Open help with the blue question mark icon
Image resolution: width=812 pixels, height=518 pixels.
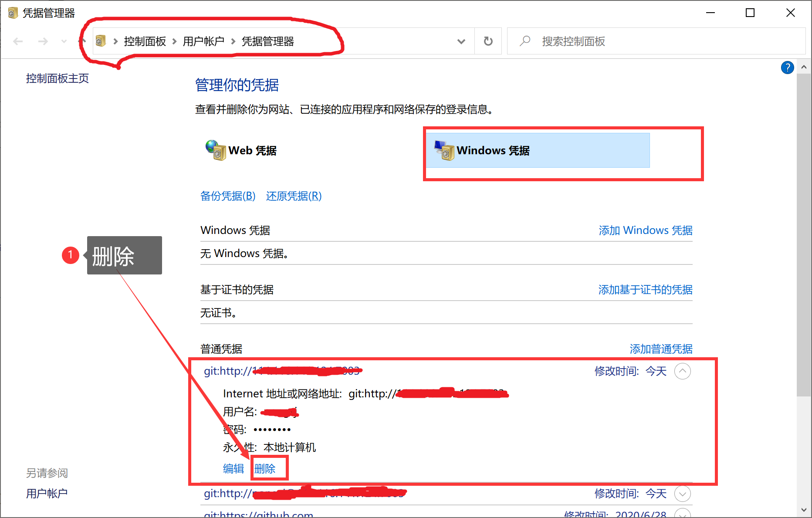[787, 68]
